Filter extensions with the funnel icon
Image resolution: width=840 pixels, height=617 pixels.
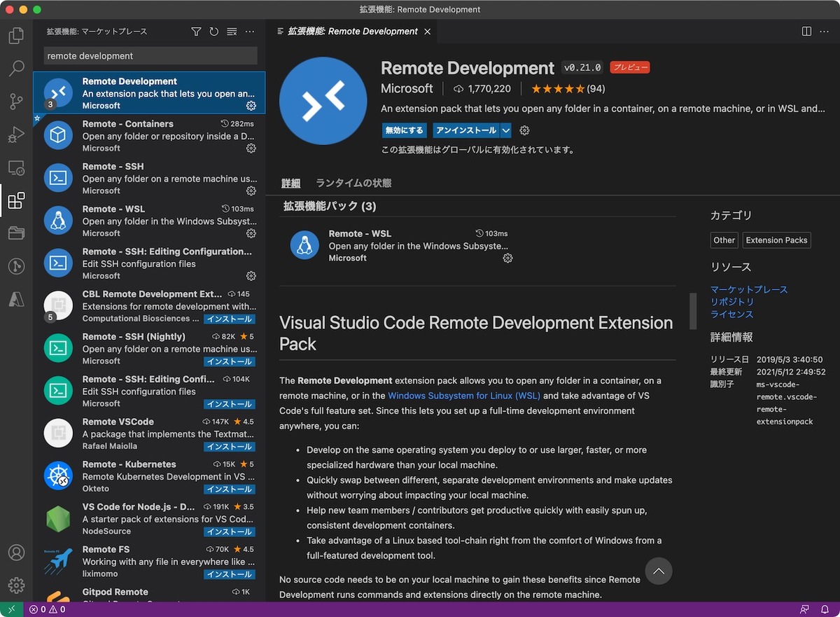click(196, 32)
